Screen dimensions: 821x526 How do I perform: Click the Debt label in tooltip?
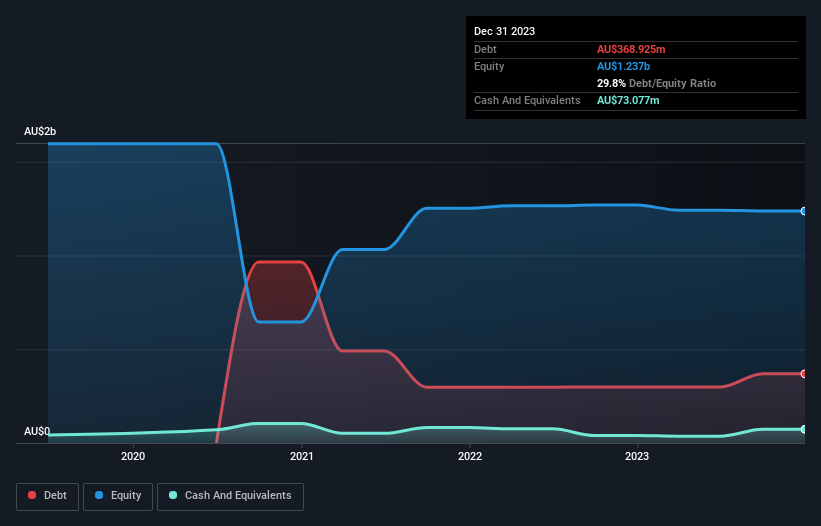(x=485, y=49)
